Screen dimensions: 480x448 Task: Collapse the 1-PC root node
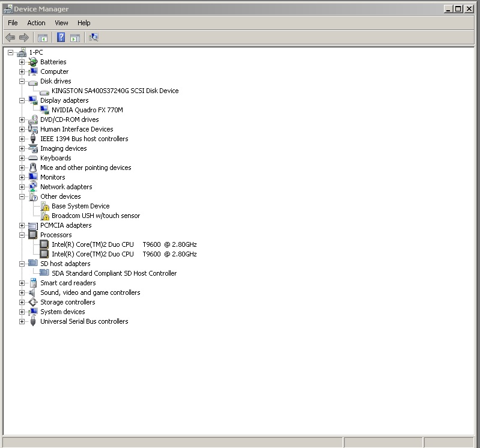10,52
